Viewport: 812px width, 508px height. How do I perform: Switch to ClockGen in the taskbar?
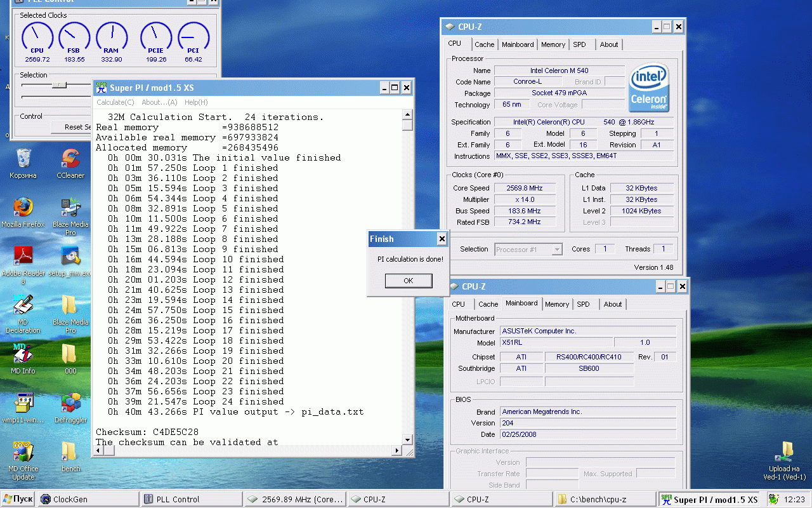click(x=89, y=499)
